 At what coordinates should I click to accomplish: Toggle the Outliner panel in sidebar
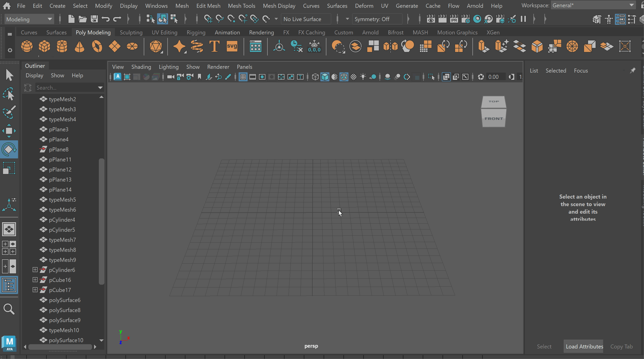[9, 285]
